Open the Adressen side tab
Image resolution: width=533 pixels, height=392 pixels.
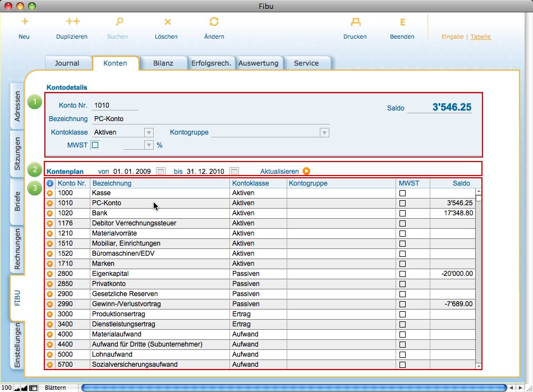17,106
